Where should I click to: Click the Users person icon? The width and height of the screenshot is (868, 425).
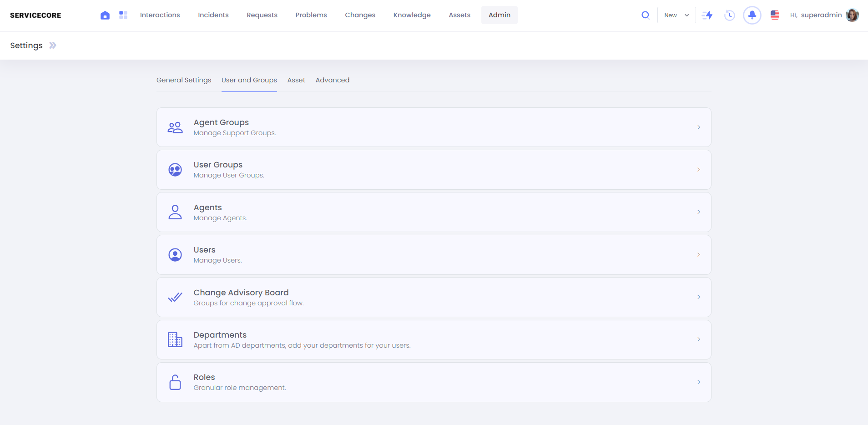175,255
